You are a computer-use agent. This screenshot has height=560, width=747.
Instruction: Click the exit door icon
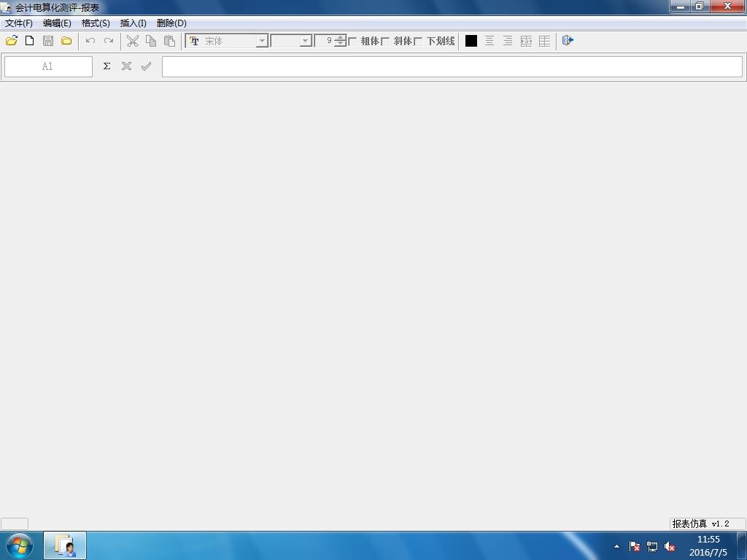(568, 41)
